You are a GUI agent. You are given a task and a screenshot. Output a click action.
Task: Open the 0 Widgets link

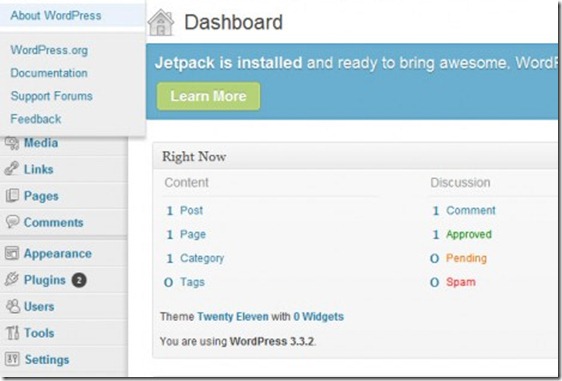319,317
